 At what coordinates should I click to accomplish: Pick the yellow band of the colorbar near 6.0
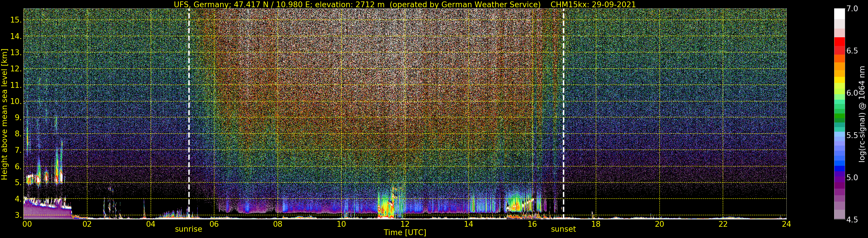tap(839, 80)
